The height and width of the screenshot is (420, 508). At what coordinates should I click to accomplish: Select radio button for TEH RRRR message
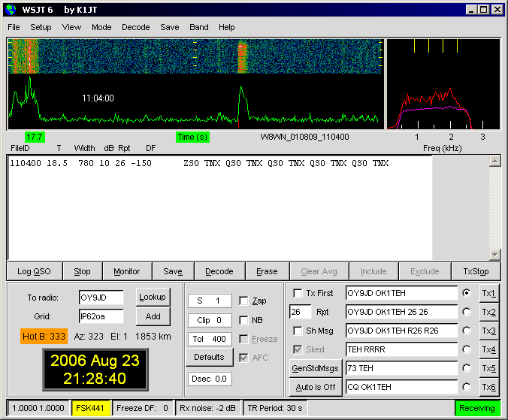pos(467,349)
